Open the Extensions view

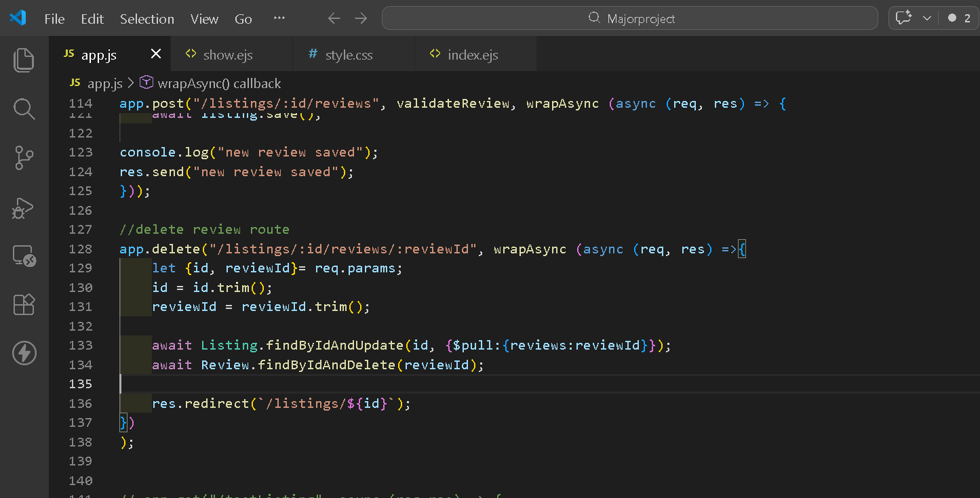point(24,304)
